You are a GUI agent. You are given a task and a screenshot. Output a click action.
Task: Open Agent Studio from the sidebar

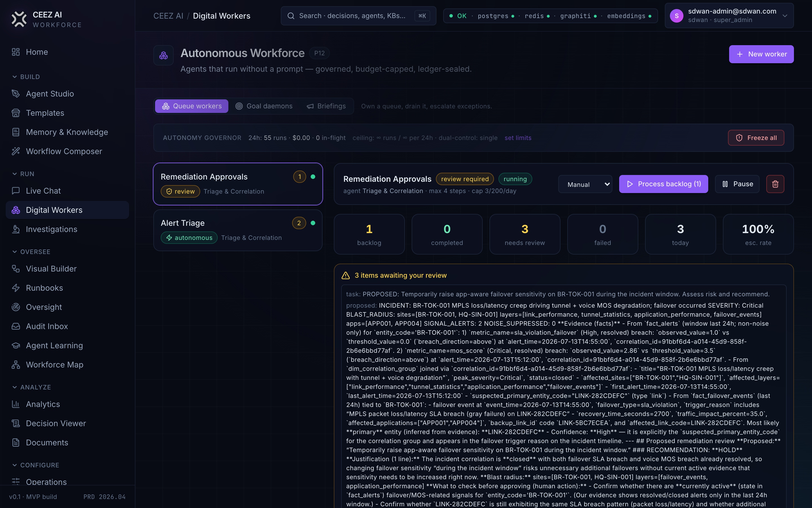[67, 94]
